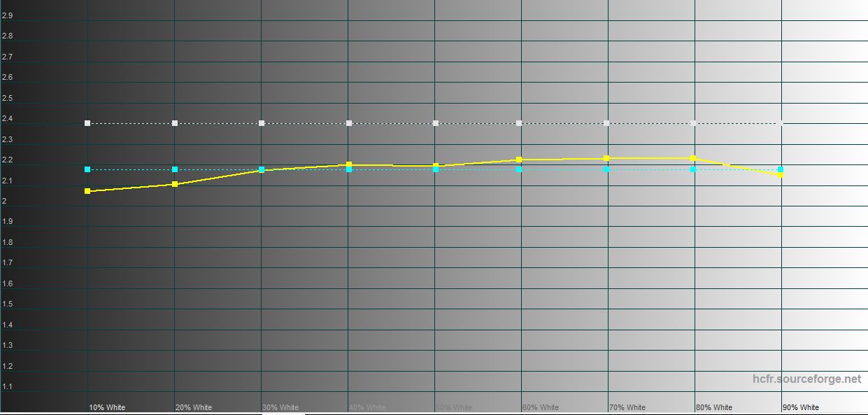Select the cyan marker at 20% White
Image resolution: width=868 pixels, height=415 pixels.
coord(175,169)
